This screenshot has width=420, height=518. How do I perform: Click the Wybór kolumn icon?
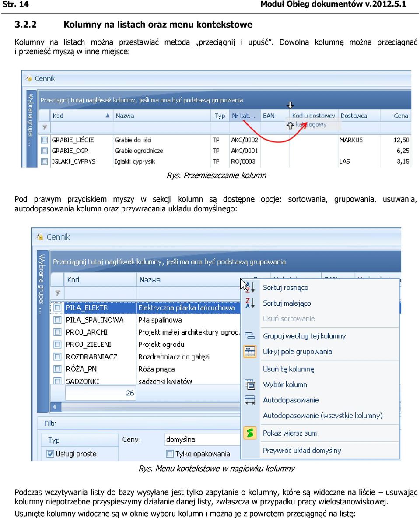click(250, 384)
